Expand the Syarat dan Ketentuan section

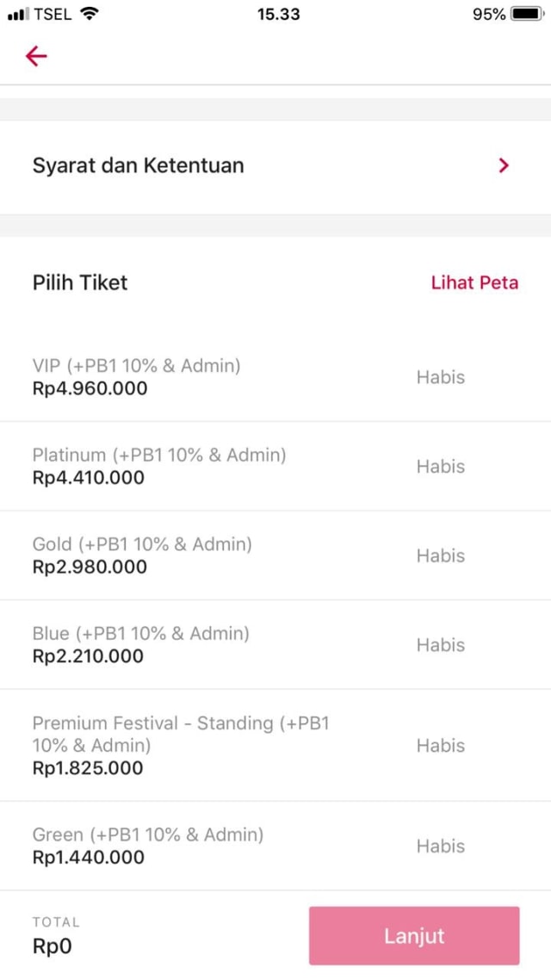click(138, 165)
